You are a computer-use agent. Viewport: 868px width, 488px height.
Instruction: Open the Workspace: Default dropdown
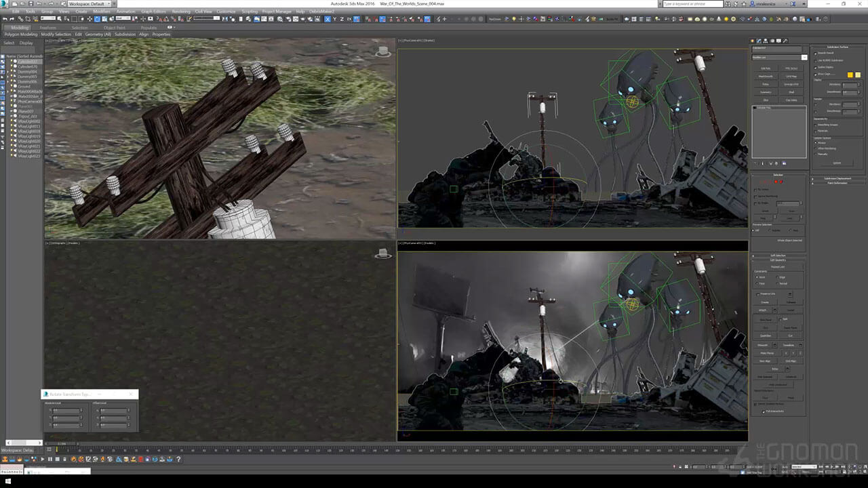[87, 3]
